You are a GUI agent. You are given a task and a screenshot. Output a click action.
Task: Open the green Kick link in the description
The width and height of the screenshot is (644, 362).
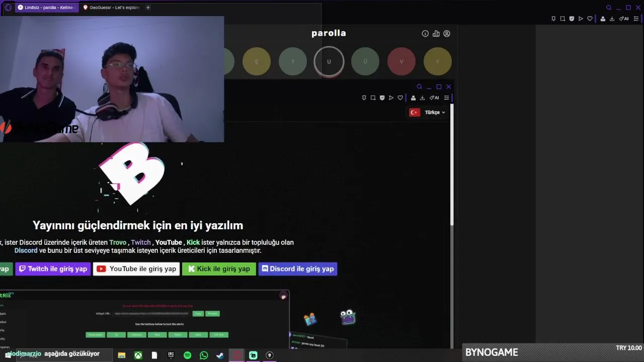click(x=193, y=242)
